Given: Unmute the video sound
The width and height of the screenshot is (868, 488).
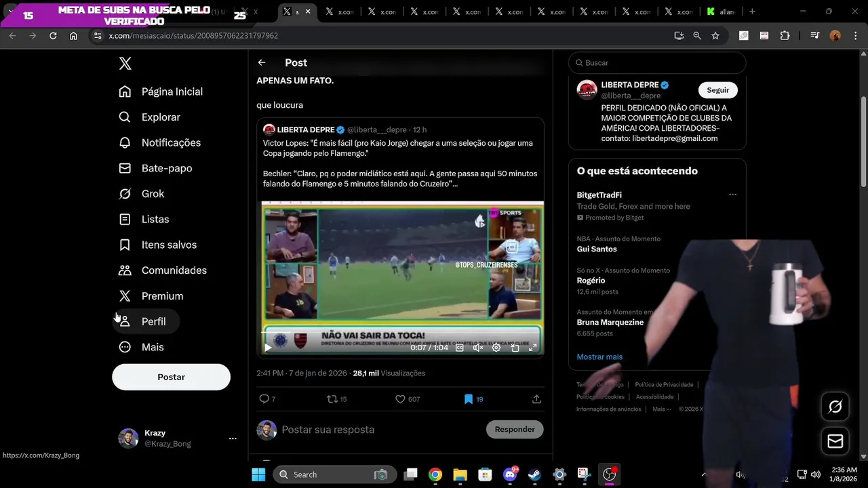Looking at the screenshot, I should click(478, 348).
